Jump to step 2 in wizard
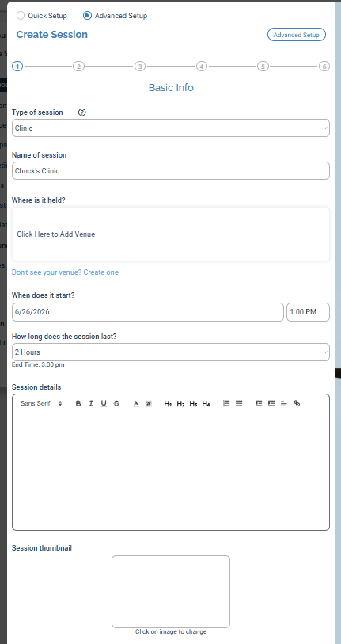341x644 pixels. pyautogui.click(x=78, y=66)
